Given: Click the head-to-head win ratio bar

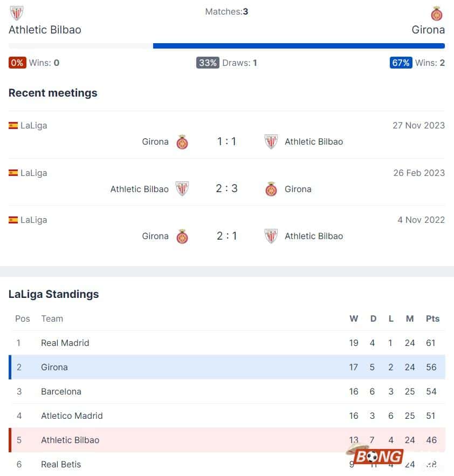Looking at the screenshot, I should pyautogui.click(x=226, y=46).
